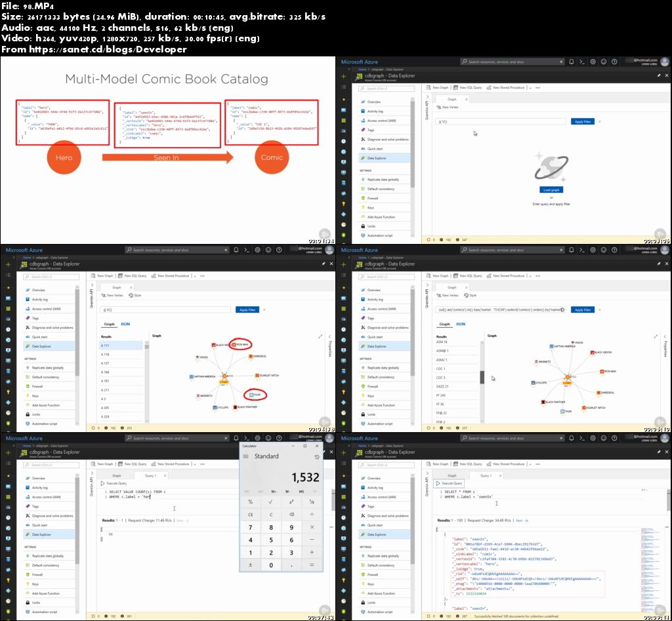This screenshot has width=672, height=621.
Task: Click the minus key on Calculator
Action: coord(312,540)
